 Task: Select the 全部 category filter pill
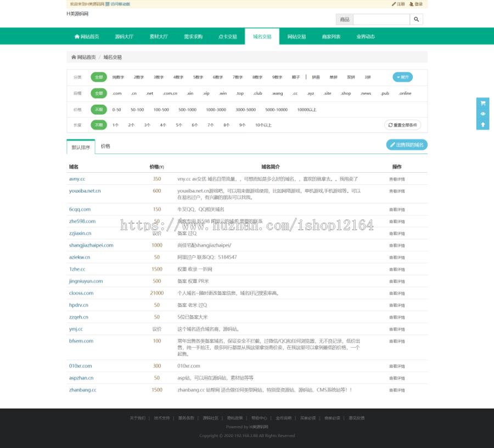[99, 77]
